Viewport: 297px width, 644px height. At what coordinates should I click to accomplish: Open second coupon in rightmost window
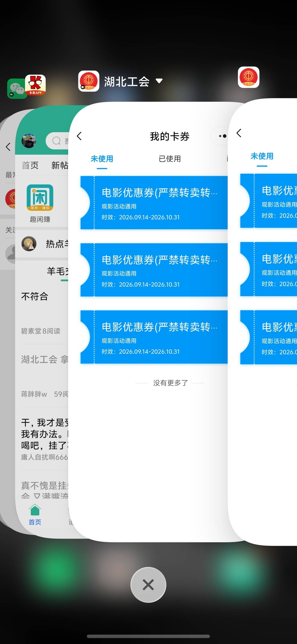pyautogui.click(x=268, y=269)
